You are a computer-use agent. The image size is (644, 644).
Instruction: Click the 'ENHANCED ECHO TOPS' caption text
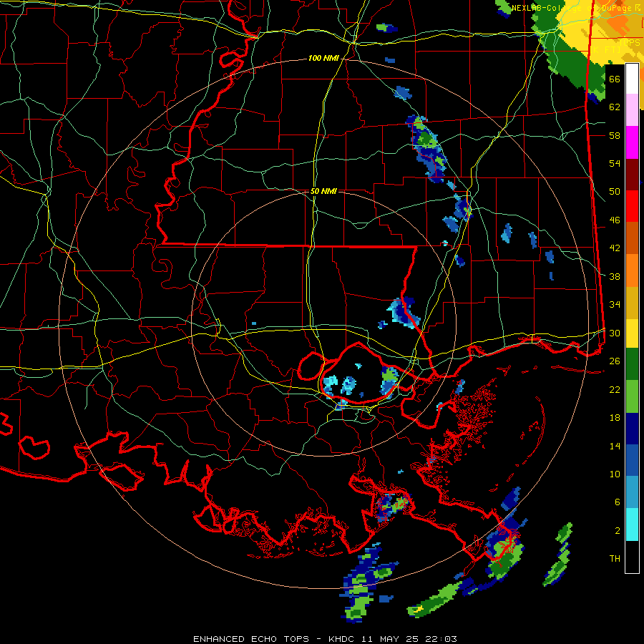click(251, 639)
